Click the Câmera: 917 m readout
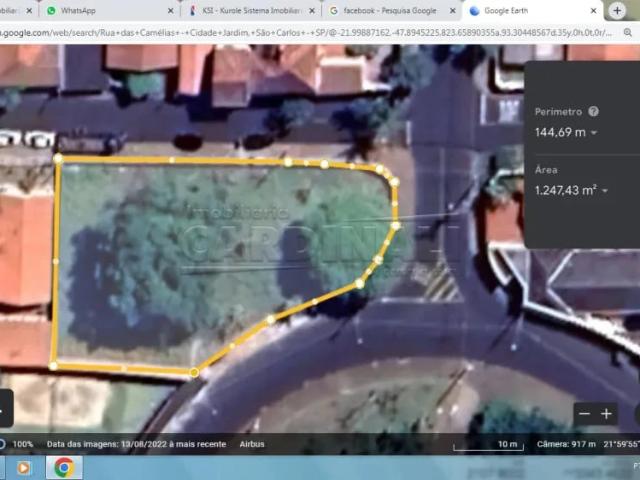This screenshot has width=640, height=480. (x=566, y=444)
